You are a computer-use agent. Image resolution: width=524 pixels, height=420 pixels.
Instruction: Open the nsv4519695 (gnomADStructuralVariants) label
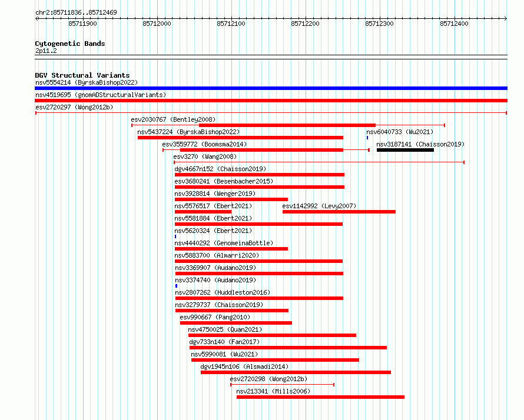coord(101,95)
